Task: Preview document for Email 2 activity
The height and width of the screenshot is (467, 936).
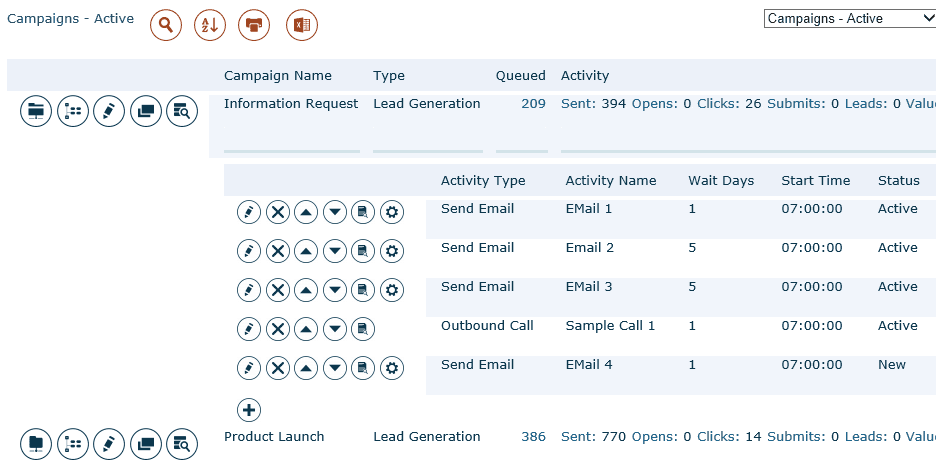Action: (363, 251)
